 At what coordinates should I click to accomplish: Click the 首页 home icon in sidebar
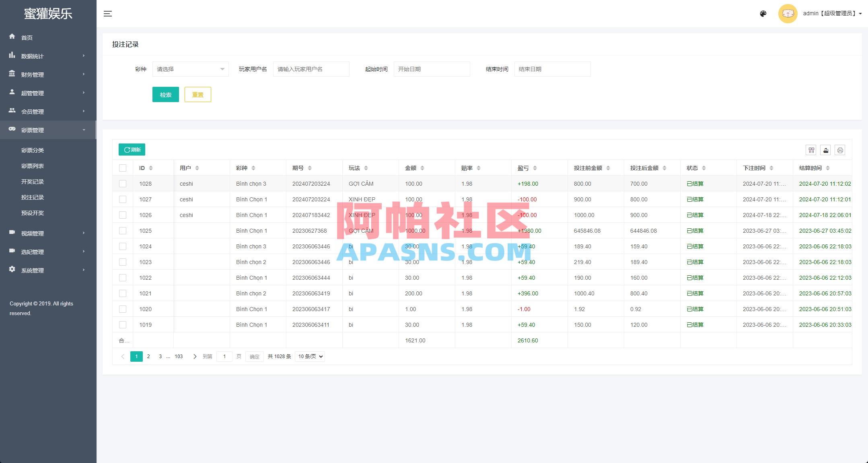(12, 37)
